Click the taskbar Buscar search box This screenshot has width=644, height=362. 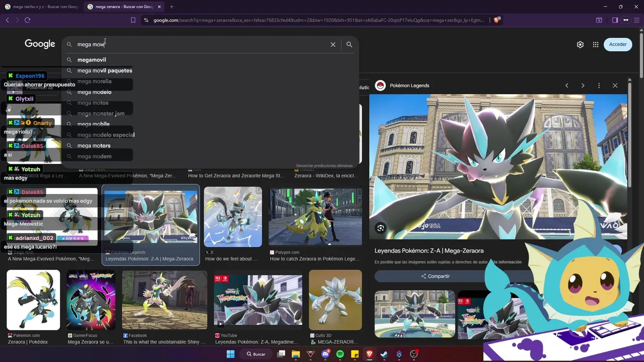pos(255,354)
